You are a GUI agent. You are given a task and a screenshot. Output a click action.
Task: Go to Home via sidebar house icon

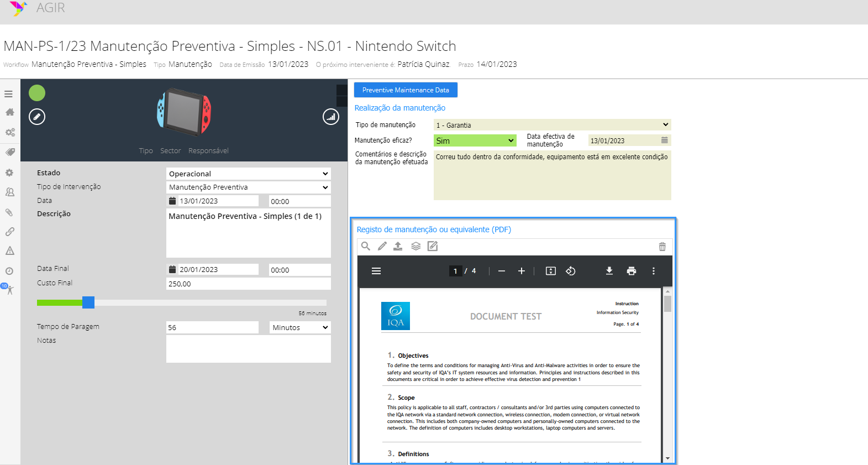9,112
